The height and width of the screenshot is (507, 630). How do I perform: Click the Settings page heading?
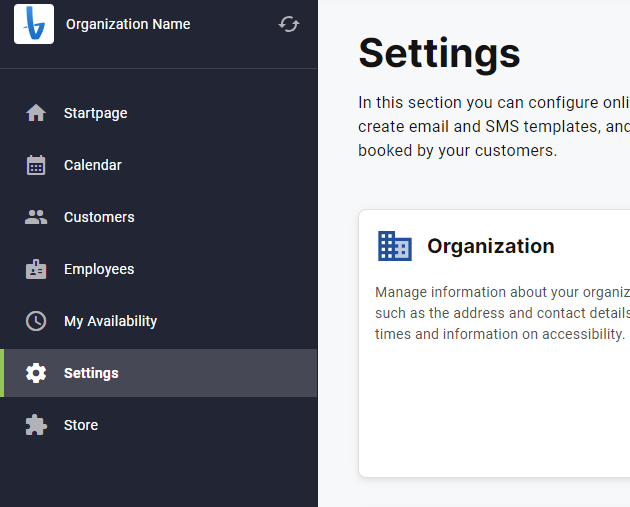440,53
